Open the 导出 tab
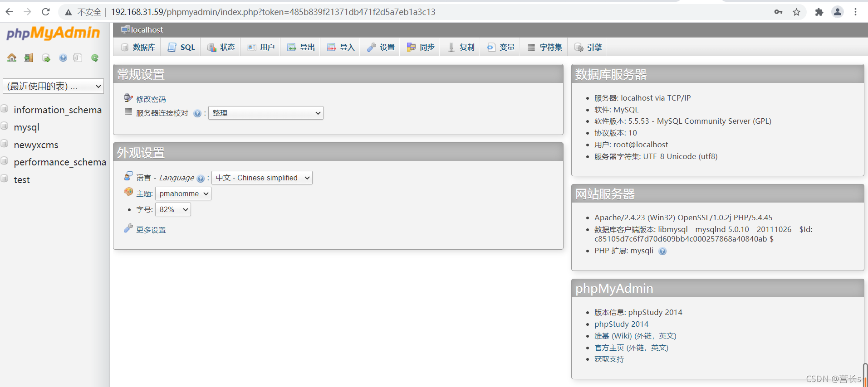The width and height of the screenshot is (868, 387). [301, 47]
